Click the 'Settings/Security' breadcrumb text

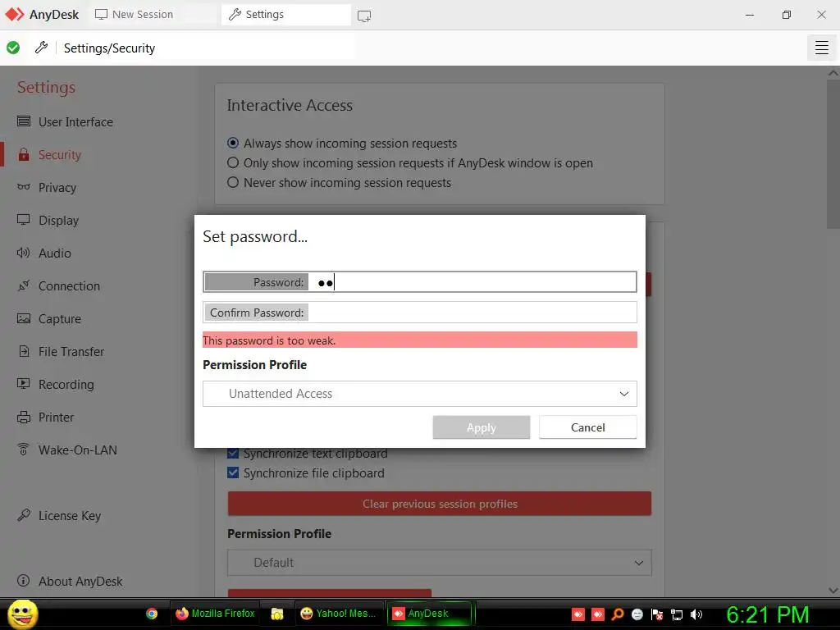click(109, 48)
